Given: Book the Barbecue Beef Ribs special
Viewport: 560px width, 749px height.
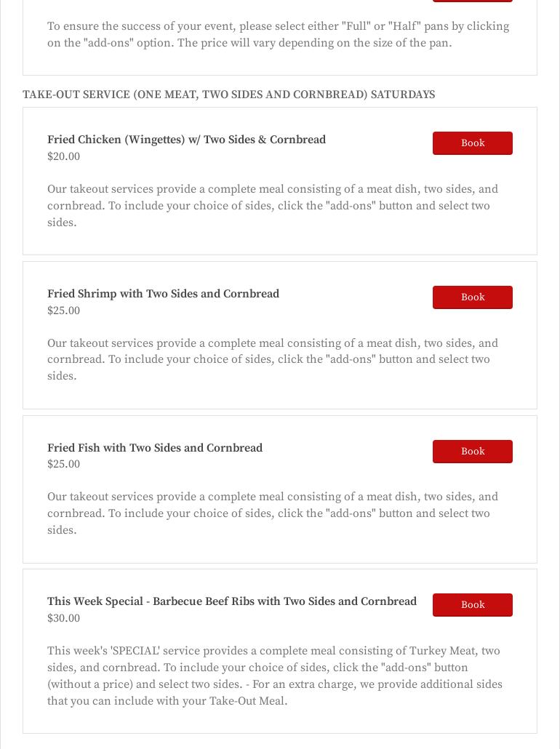Looking at the screenshot, I should point(472,605).
